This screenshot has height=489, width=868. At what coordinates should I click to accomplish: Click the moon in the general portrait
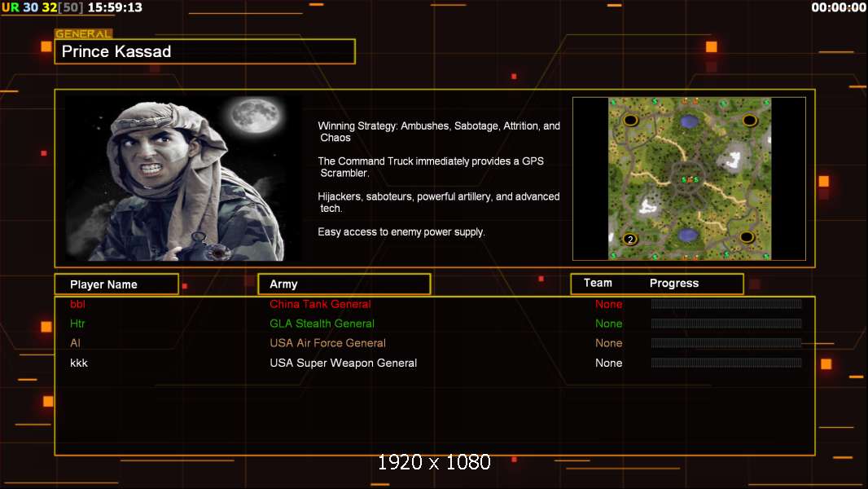pos(255,116)
